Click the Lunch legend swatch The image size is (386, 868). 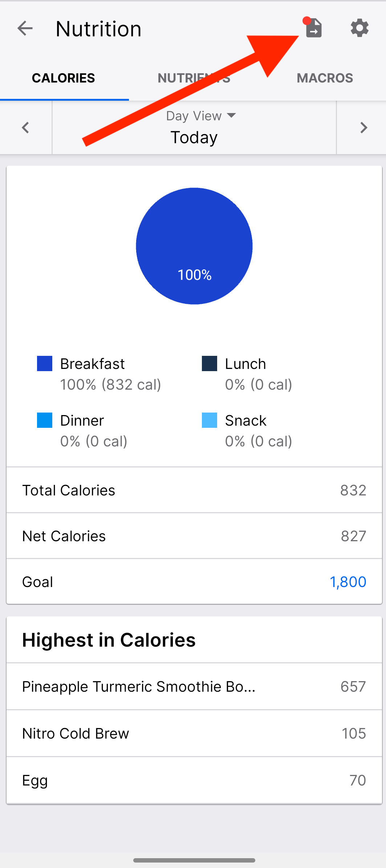[210, 363]
